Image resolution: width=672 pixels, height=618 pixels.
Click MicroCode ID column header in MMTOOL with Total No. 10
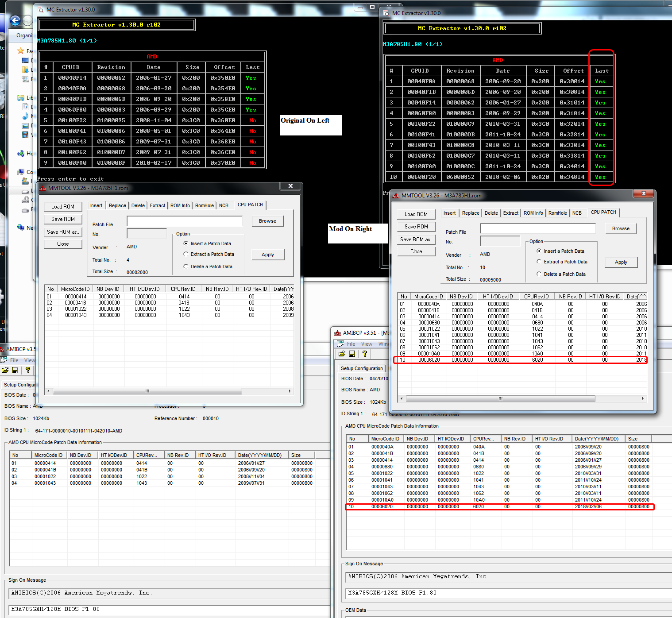point(428,297)
